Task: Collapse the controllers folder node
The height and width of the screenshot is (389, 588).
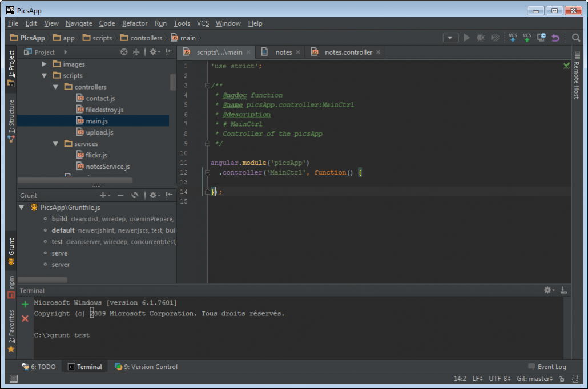Action: (x=55, y=86)
